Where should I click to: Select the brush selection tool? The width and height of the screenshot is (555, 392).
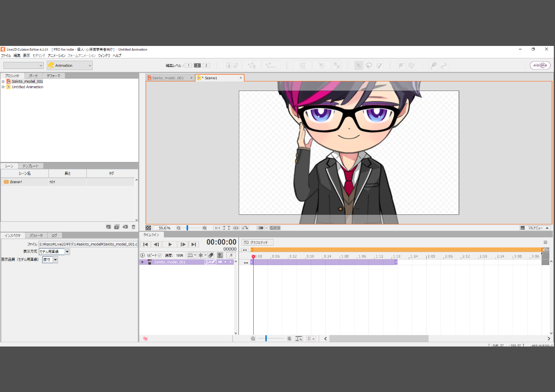pos(379,65)
